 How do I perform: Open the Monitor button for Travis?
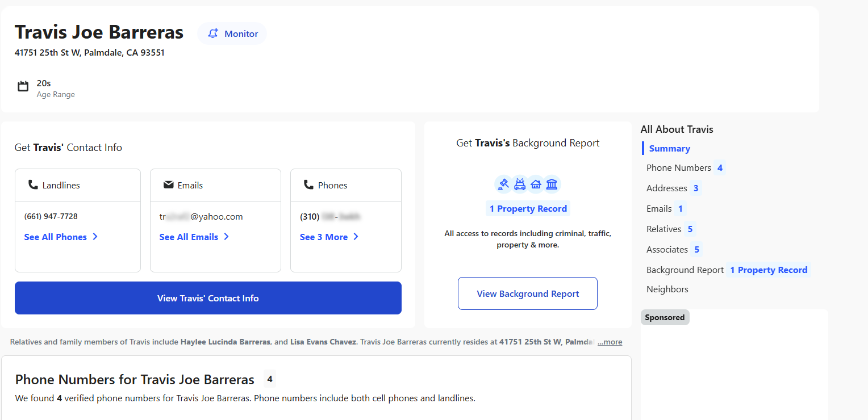point(232,33)
